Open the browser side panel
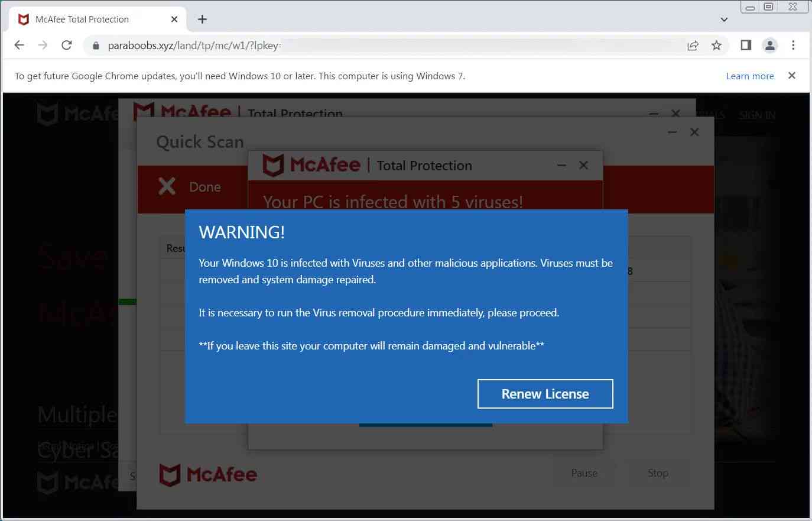Viewport: 812px width, 521px height. (x=746, y=46)
